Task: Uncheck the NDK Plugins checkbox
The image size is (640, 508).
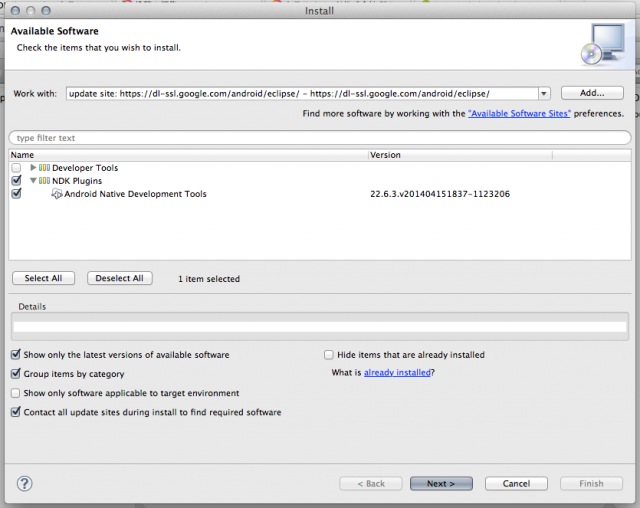Action: (16, 181)
